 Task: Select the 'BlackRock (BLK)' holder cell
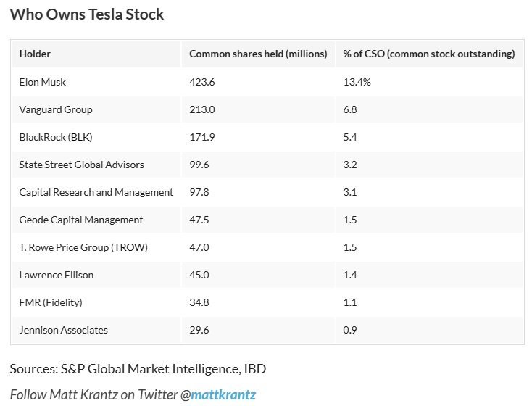96,137
